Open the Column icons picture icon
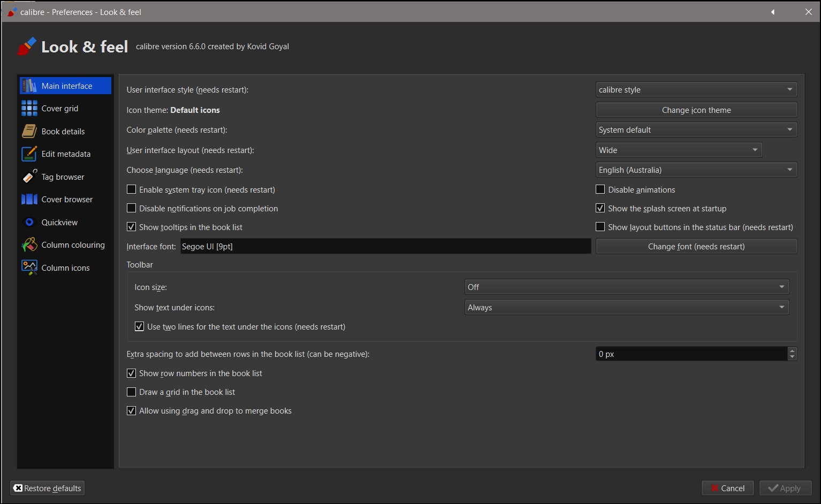821x504 pixels. point(29,268)
